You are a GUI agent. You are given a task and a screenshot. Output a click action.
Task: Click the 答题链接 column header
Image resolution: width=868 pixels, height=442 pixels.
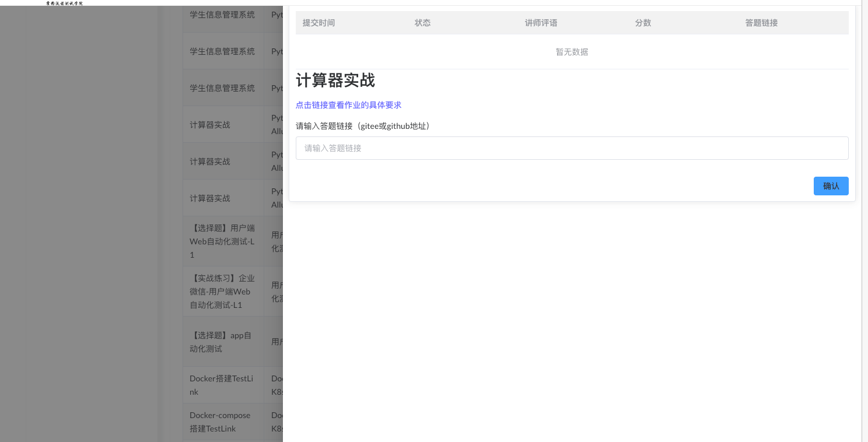761,23
